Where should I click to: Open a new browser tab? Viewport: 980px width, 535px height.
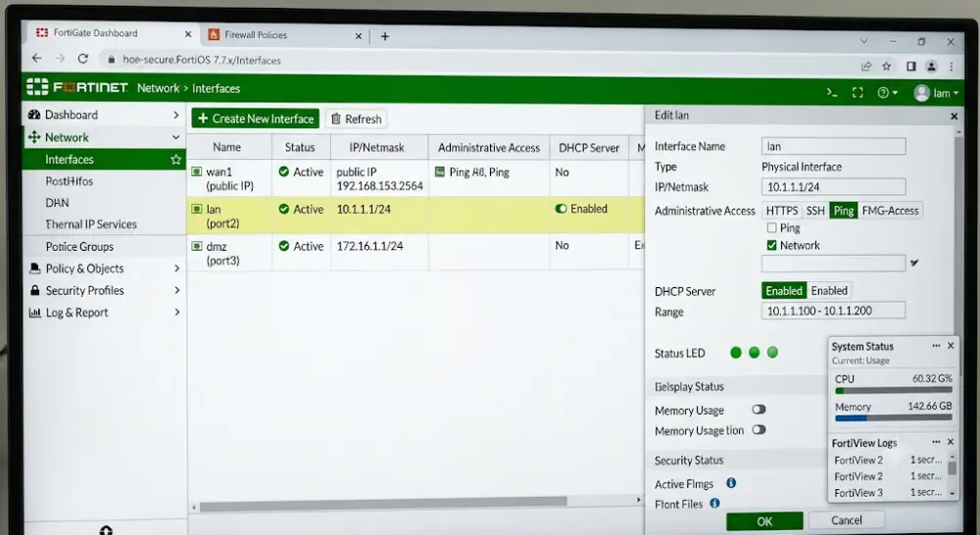click(385, 36)
